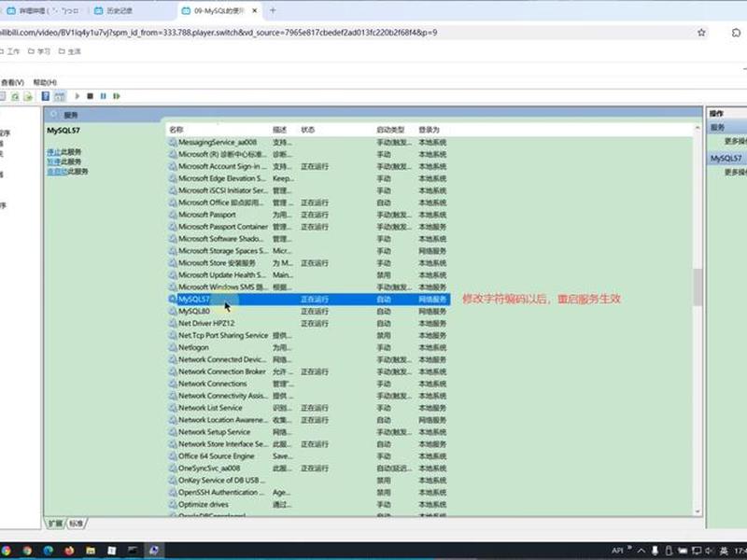
Task: Select the MessagingService_aa008 service row
Action: [309, 142]
